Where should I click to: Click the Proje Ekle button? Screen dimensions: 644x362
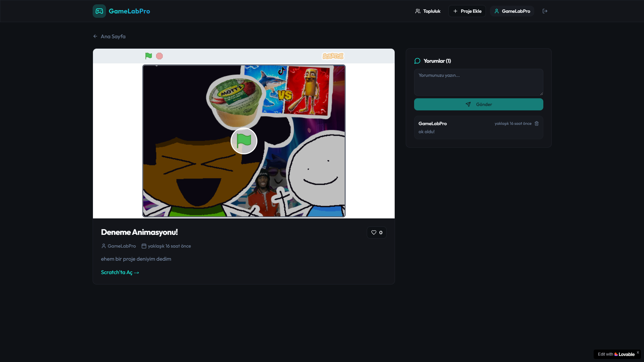click(467, 11)
